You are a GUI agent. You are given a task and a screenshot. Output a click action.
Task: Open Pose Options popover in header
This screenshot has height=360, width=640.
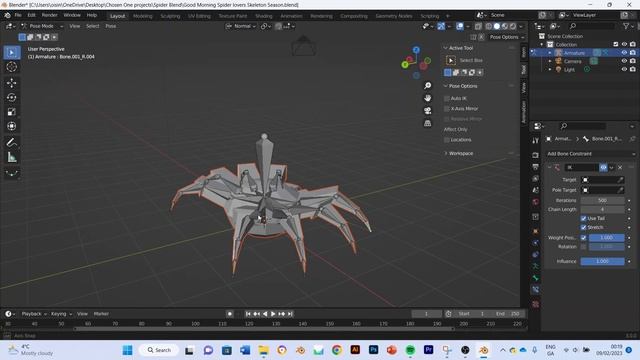pyautogui.click(x=507, y=37)
